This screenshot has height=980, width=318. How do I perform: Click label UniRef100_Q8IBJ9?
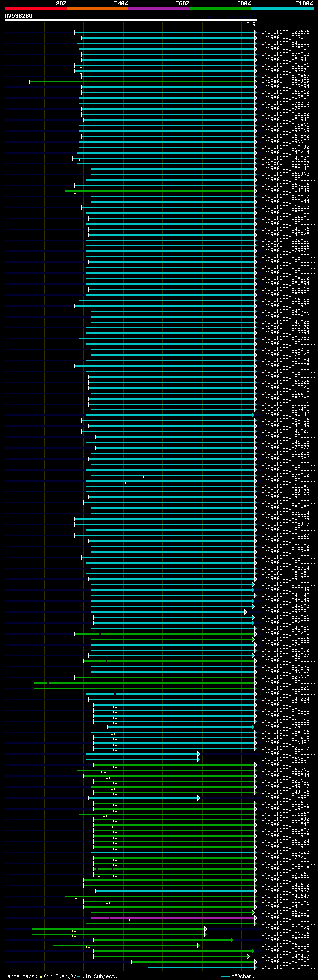point(285,590)
